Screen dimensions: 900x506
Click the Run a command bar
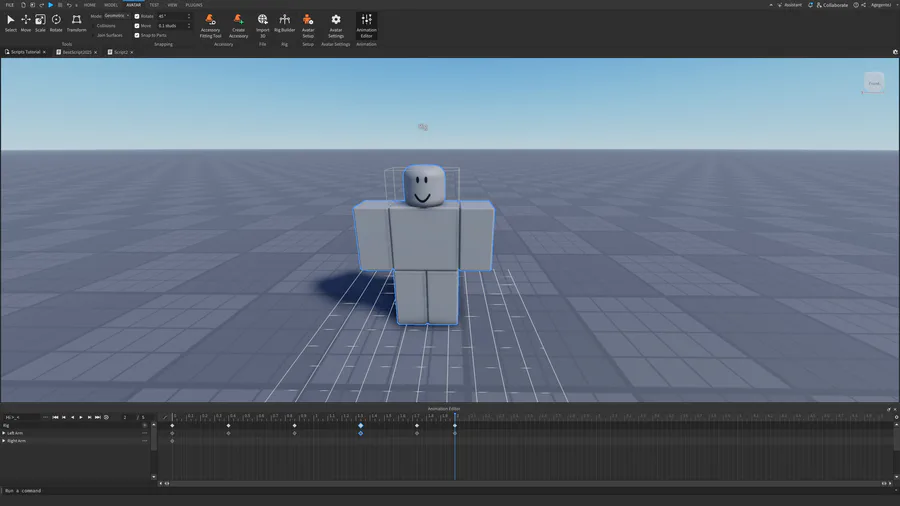(x=450, y=491)
